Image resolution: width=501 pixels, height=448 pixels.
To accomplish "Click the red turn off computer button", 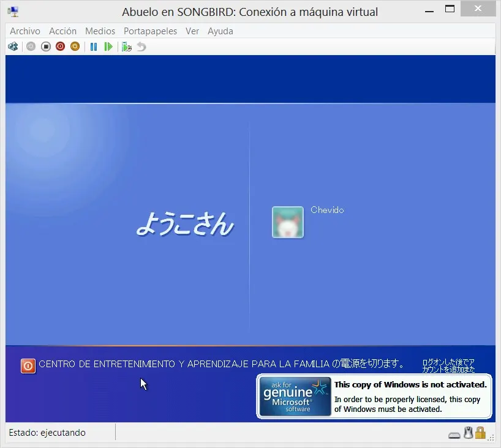I will 27,364.
